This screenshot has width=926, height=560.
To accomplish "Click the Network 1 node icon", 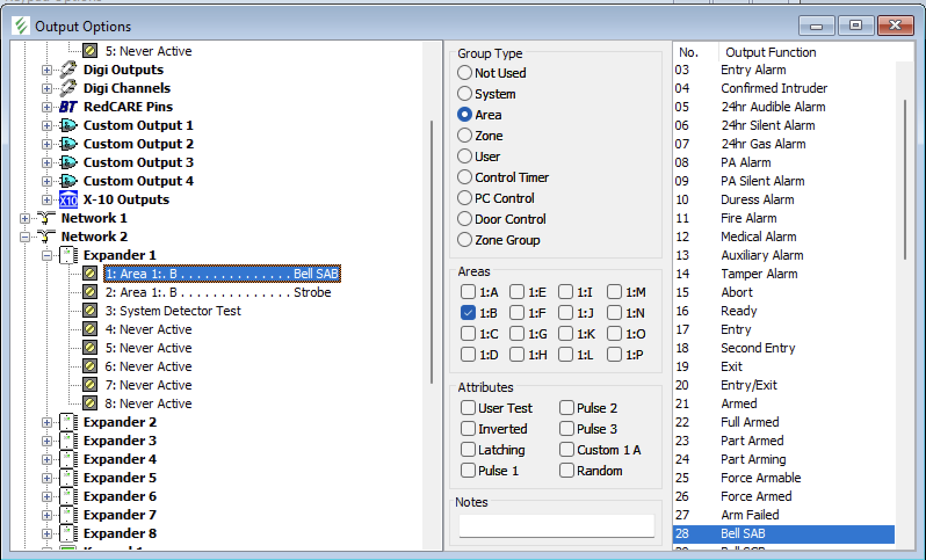I will click(46, 218).
